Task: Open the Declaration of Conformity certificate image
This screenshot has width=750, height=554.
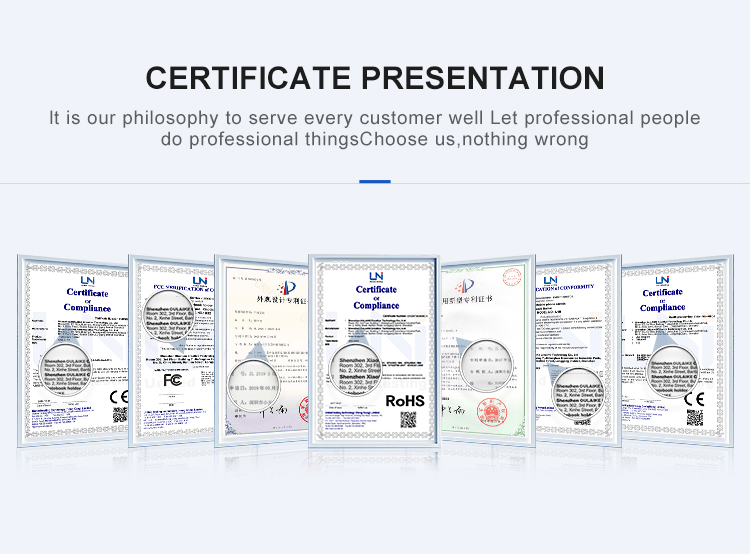Action: point(578,351)
